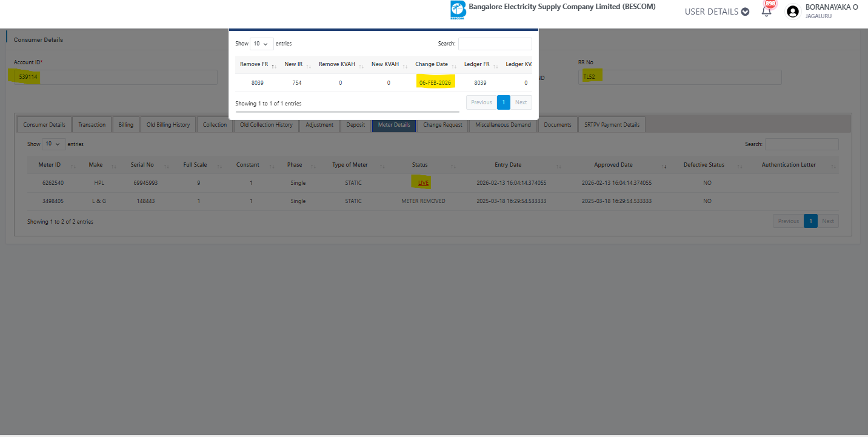Sort meter table by Status column
This screenshot has height=437, width=868.
420,165
